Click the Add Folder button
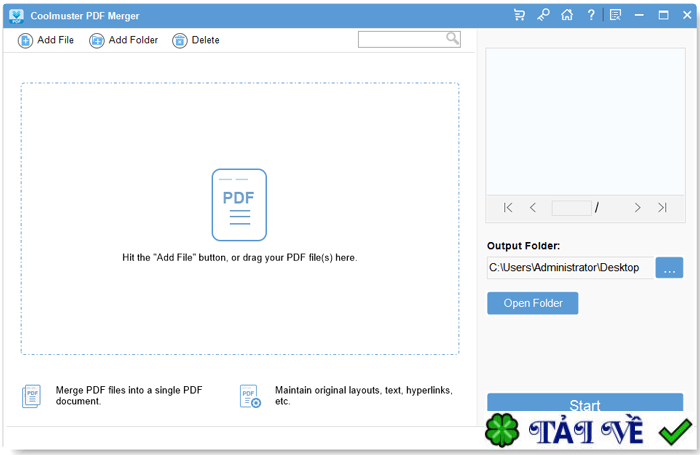 pyautogui.click(x=123, y=40)
